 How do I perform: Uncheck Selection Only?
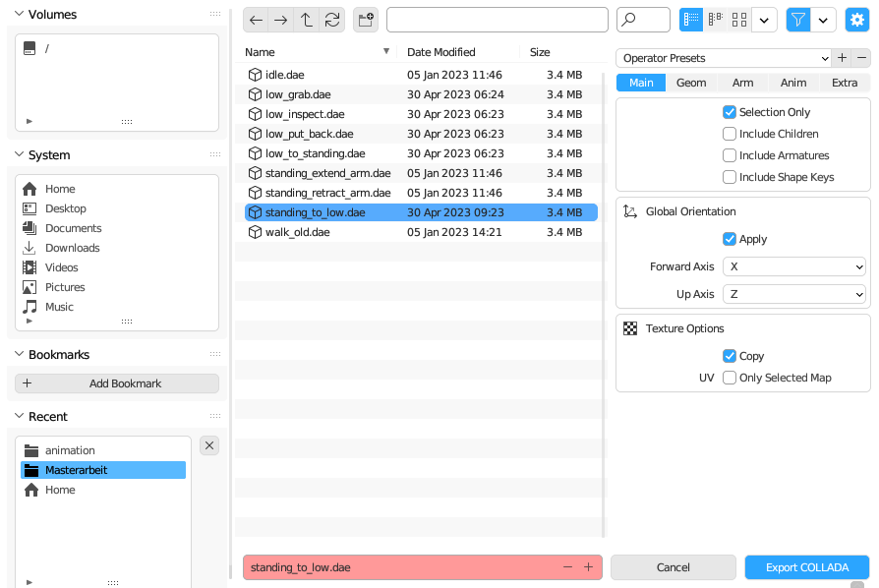pyautogui.click(x=730, y=112)
